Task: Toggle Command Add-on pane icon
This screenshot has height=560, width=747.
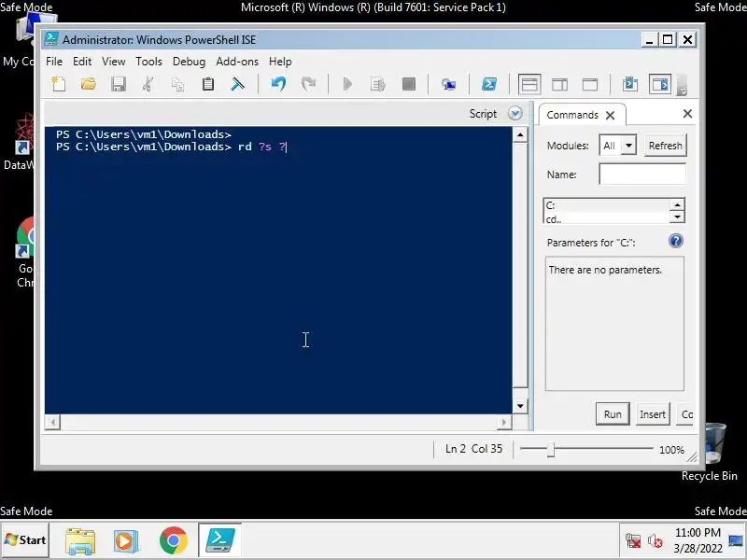Action: (x=660, y=84)
